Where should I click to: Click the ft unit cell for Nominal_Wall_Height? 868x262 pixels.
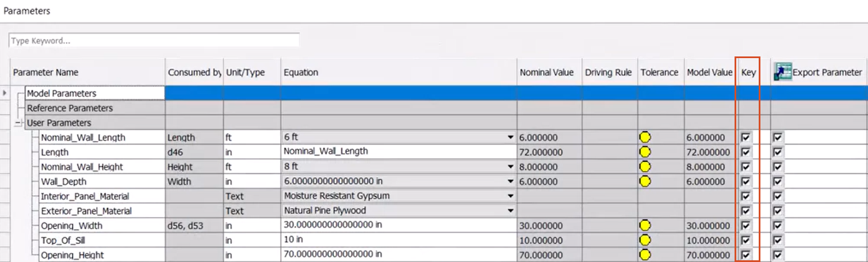pyautogui.click(x=252, y=167)
